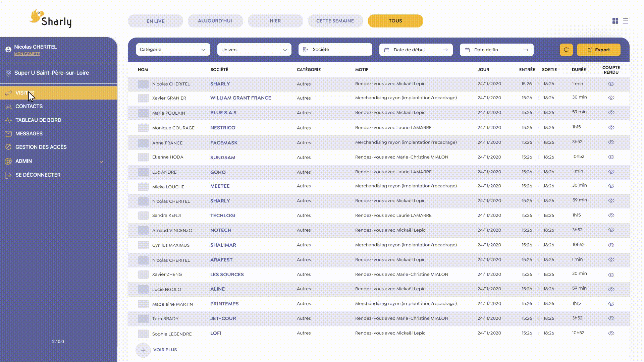Select the En Live tab
This screenshot has height=362, width=644.
[x=155, y=21]
